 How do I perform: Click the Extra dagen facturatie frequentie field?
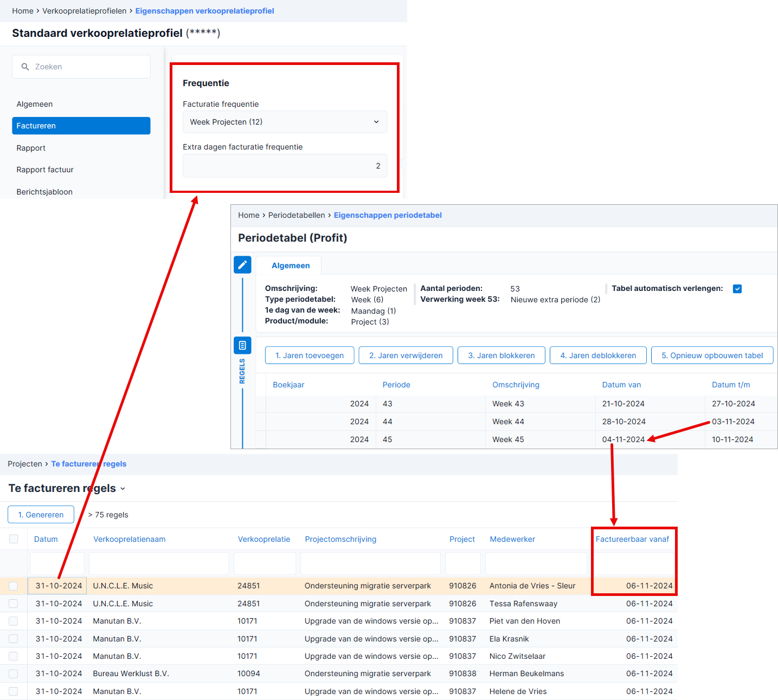[285, 166]
